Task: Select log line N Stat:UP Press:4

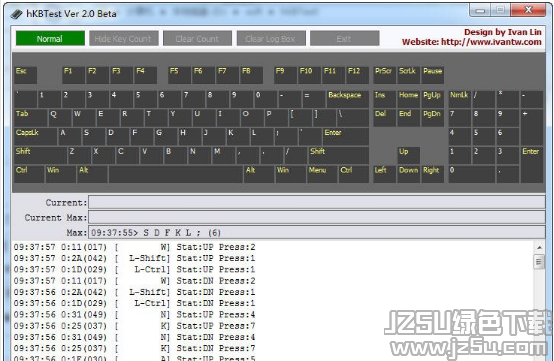Action: (x=134, y=314)
